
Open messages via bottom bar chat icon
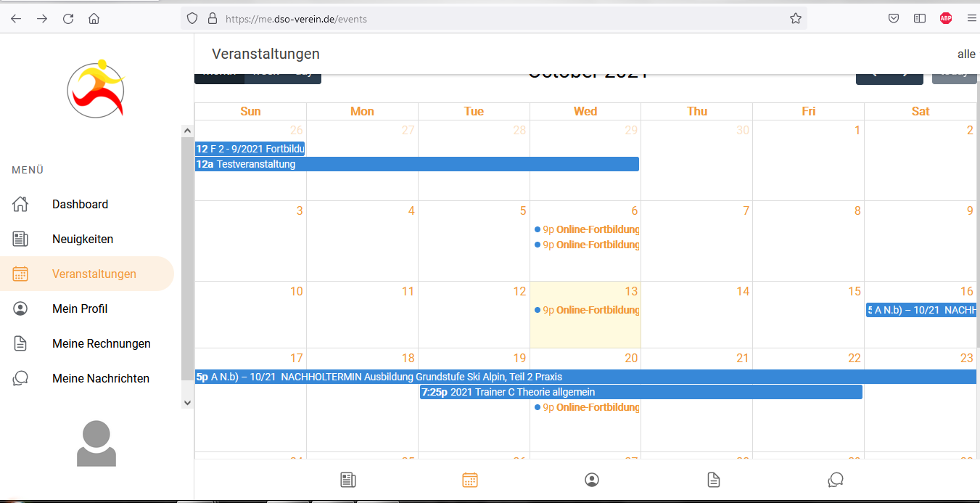(836, 480)
